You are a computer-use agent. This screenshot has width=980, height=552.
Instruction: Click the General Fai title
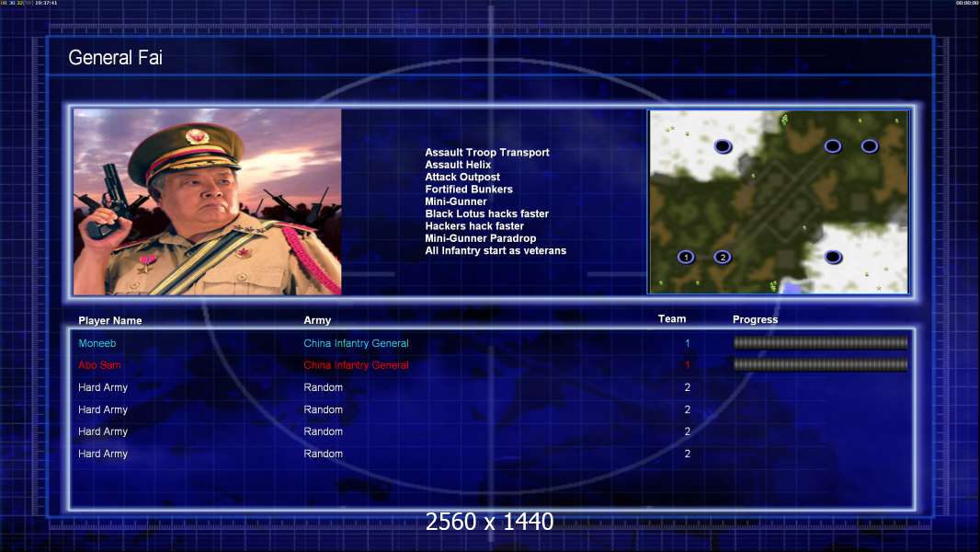pyautogui.click(x=116, y=58)
